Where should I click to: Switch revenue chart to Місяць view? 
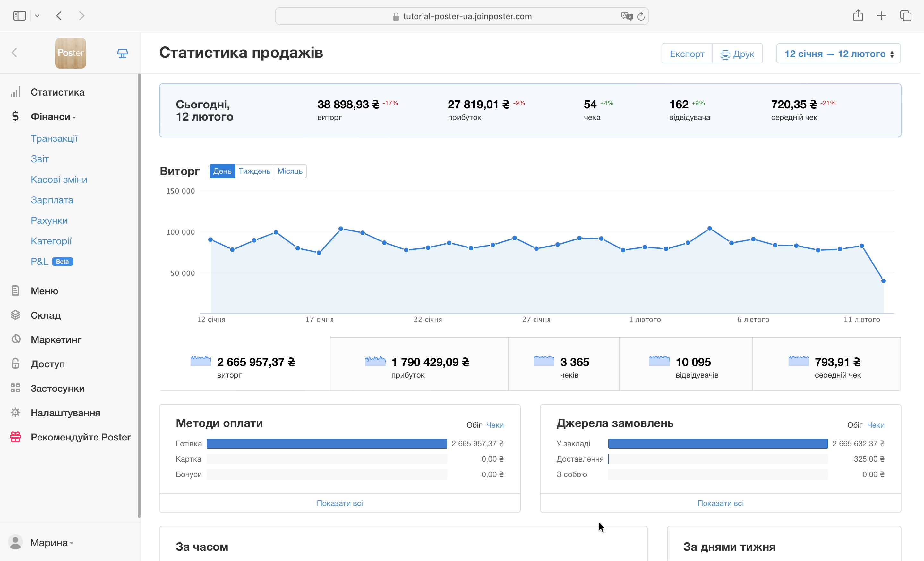click(290, 171)
